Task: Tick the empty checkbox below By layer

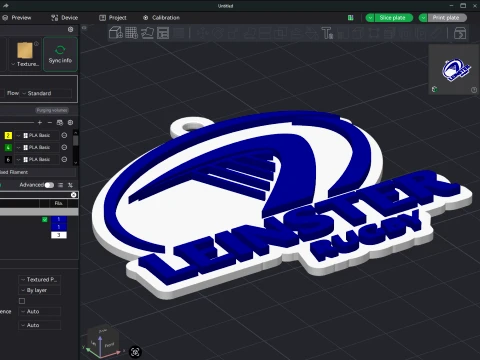Action: [x=22, y=301]
